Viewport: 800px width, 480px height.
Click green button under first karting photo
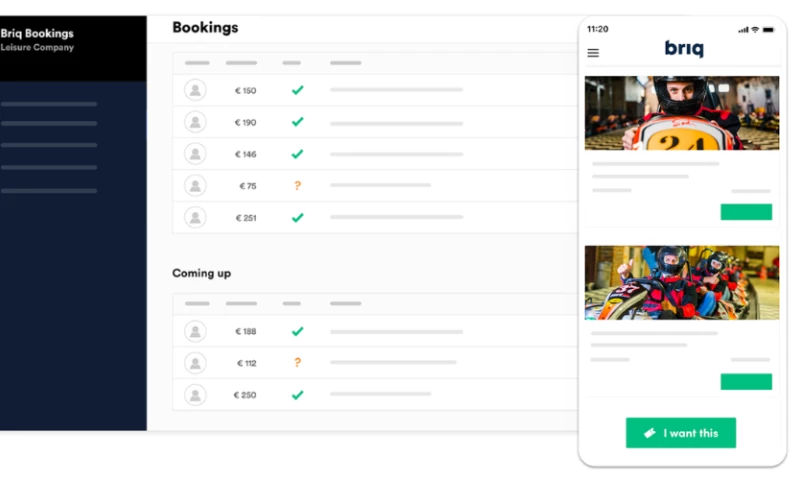coord(746,212)
